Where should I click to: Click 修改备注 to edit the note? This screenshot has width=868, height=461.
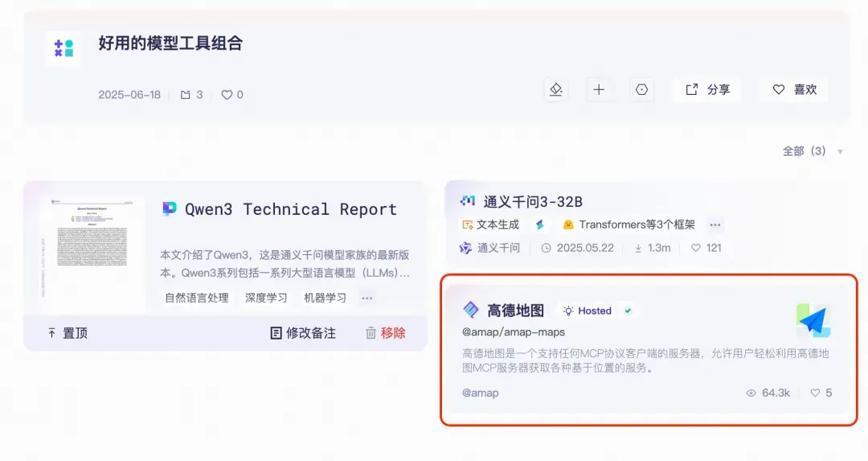[303, 333]
